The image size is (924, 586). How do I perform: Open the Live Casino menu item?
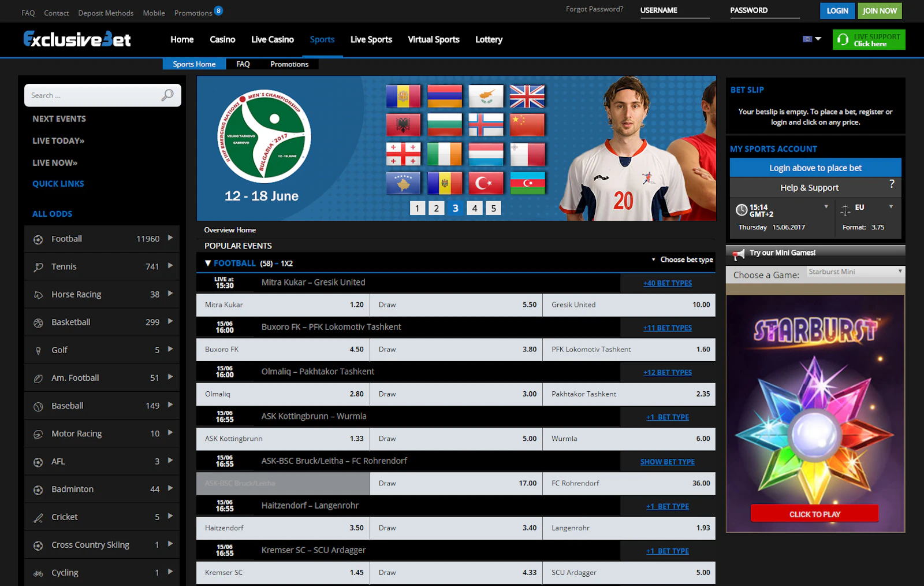(x=272, y=39)
